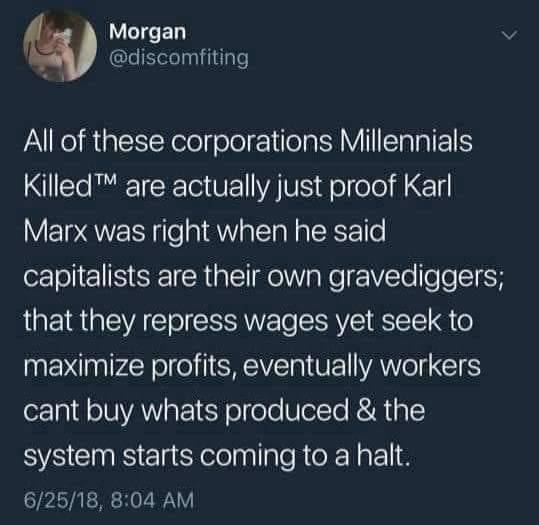Click the word capitalists
This screenshot has height=525, width=539.
(87, 277)
